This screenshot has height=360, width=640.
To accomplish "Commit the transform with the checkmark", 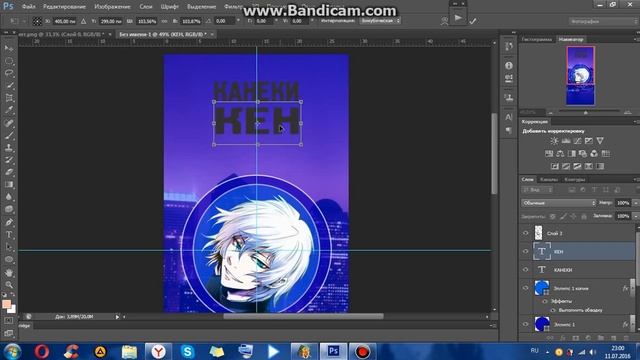I will [473, 21].
